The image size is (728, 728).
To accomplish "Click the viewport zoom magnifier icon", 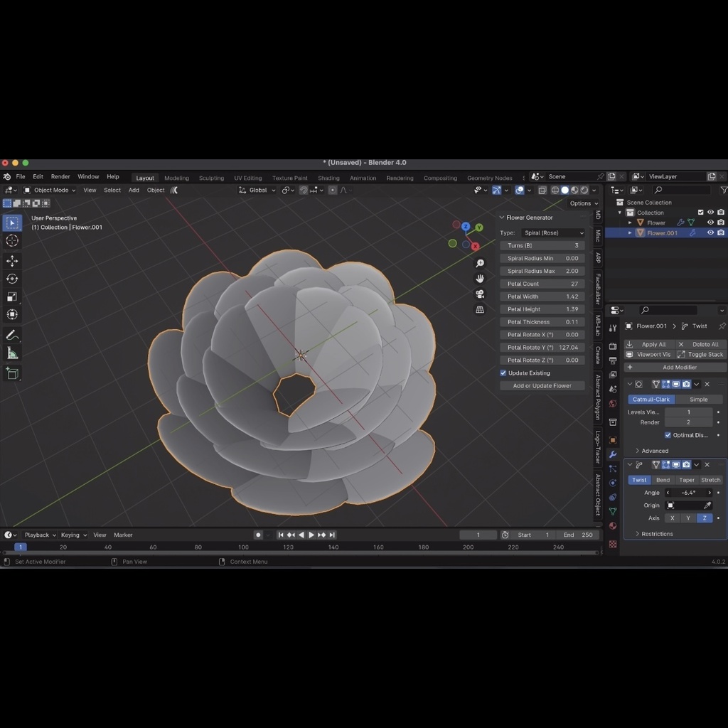I will (481, 262).
